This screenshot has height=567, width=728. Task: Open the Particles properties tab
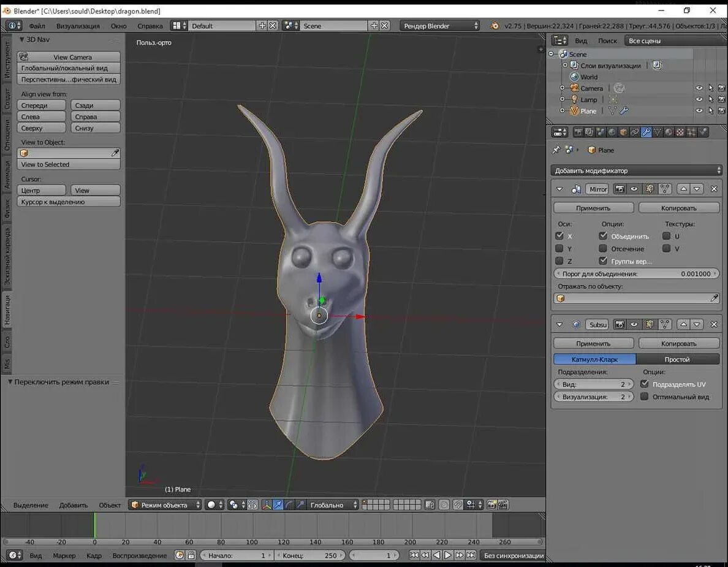click(691, 132)
